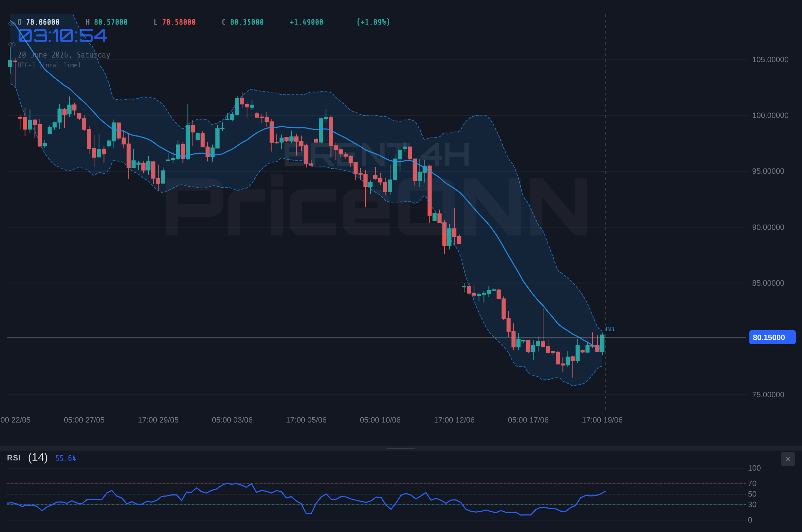802x532 pixels.
Task: Click the RSI period (14) label
Action: coord(38,458)
